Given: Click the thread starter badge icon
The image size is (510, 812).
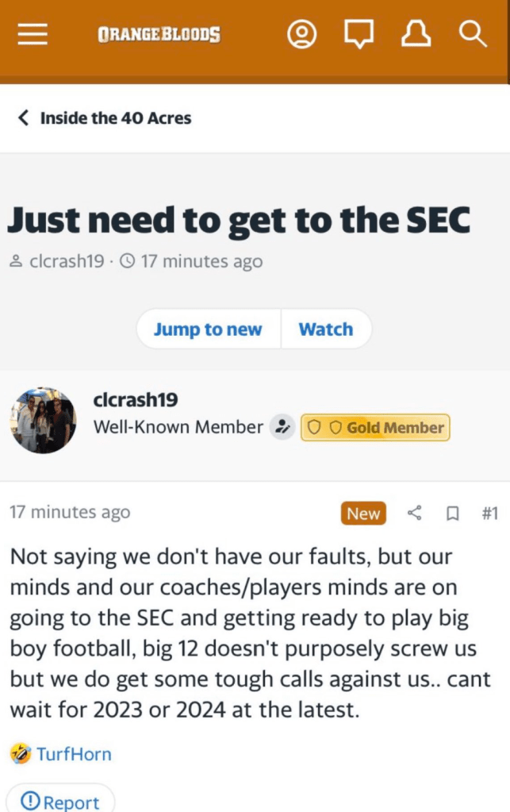Looking at the screenshot, I should coord(282,428).
